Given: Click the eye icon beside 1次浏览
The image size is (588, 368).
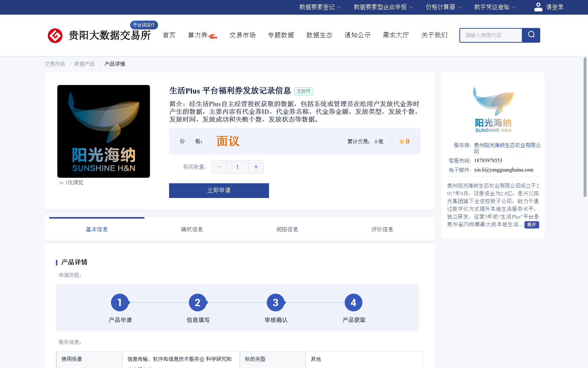Looking at the screenshot, I should click(x=61, y=183).
